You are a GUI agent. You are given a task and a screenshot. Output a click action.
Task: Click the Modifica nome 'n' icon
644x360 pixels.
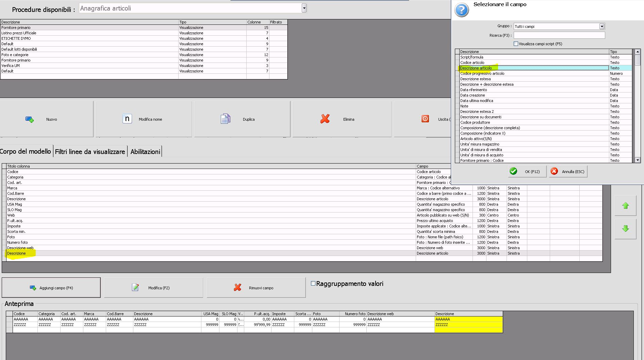pyautogui.click(x=127, y=119)
